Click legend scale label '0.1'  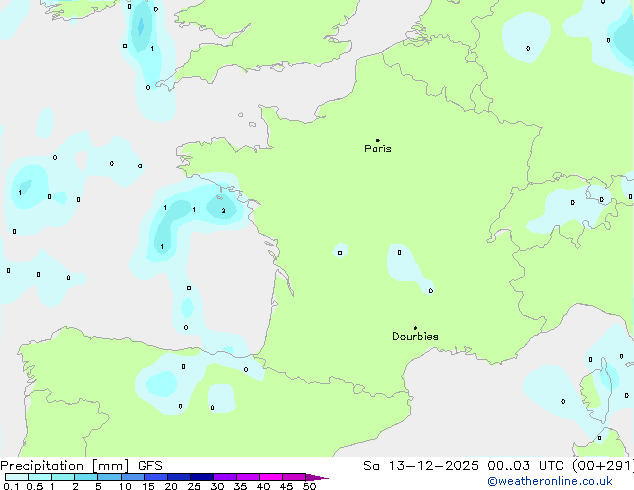click(x=11, y=486)
